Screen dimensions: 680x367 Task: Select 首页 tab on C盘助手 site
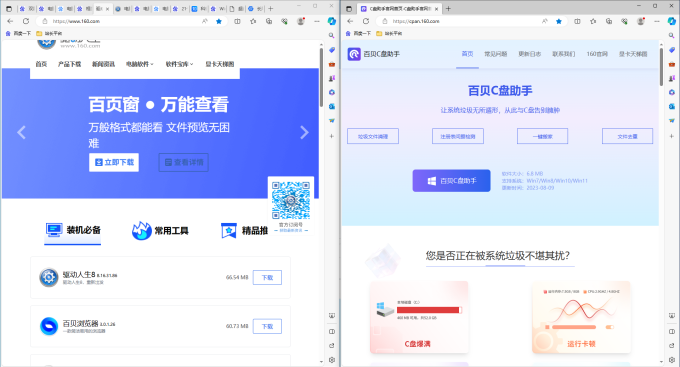point(468,54)
